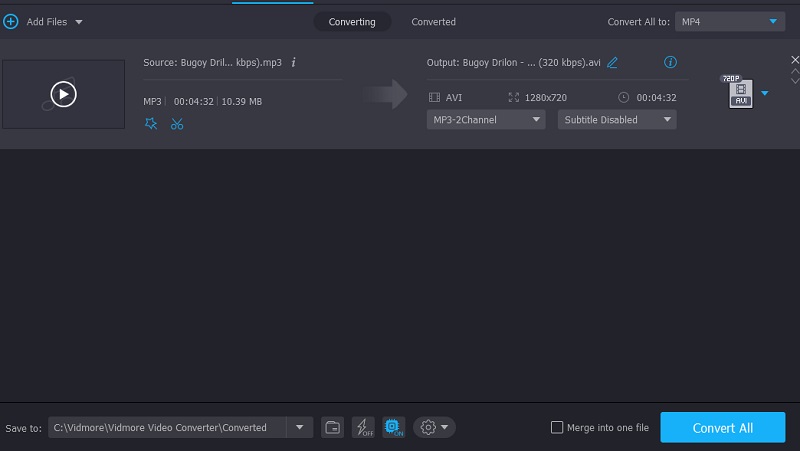Switch to the Converting tab
The width and height of the screenshot is (800, 451).
click(352, 21)
